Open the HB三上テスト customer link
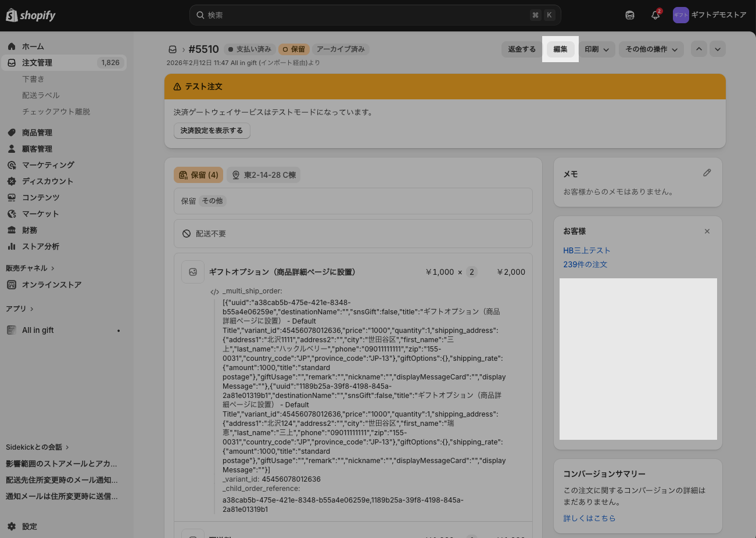The width and height of the screenshot is (756, 538). (x=586, y=250)
